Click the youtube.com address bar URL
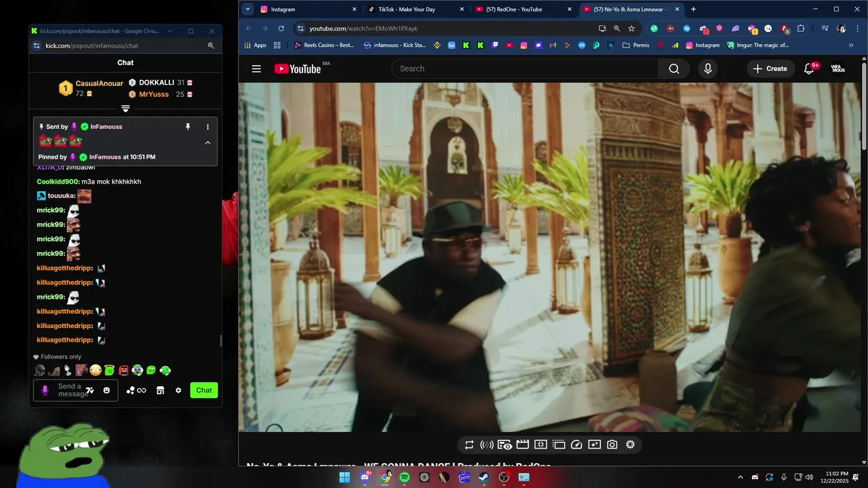The height and width of the screenshot is (488, 868). pos(363,28)
